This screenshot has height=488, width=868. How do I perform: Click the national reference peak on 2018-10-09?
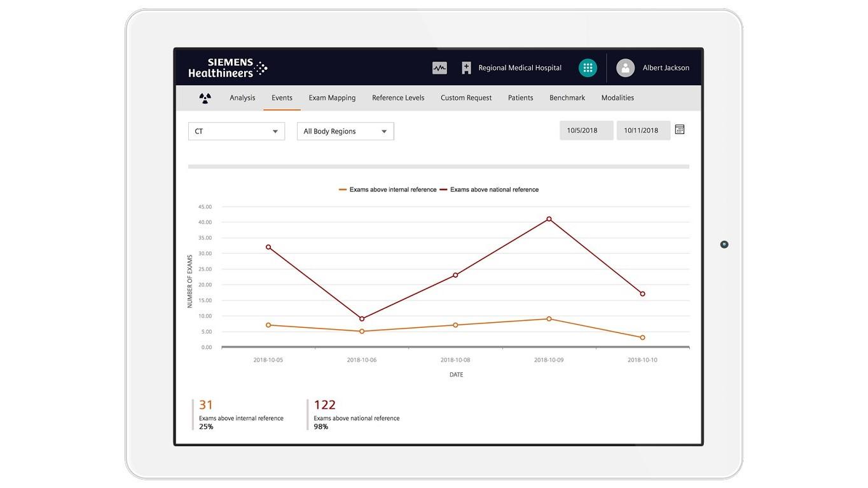point(549,219)
